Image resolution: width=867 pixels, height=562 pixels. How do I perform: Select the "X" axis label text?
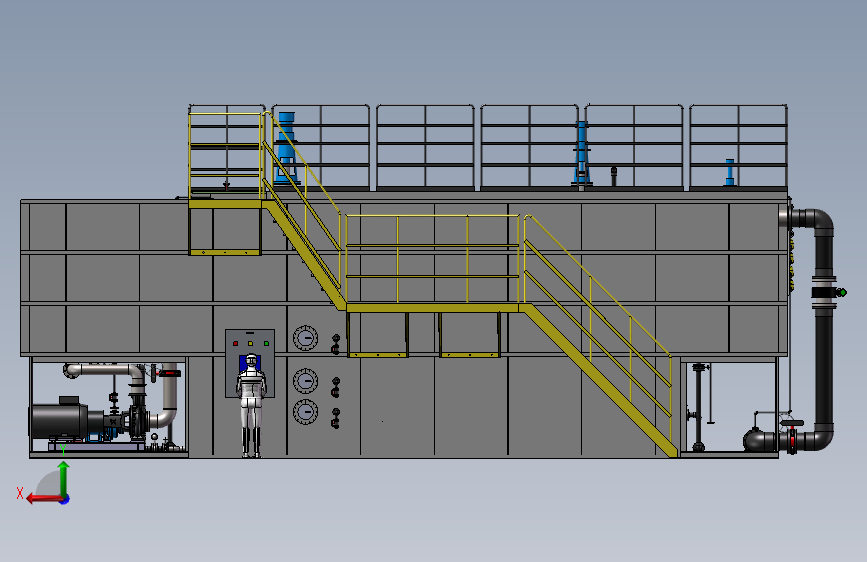coord(20,493)
